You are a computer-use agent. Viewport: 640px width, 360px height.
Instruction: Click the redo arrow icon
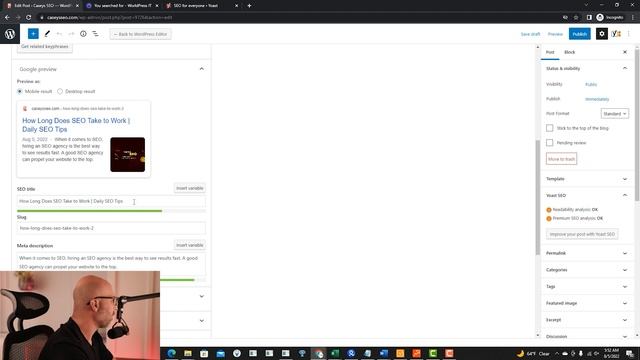click(71, 34)
